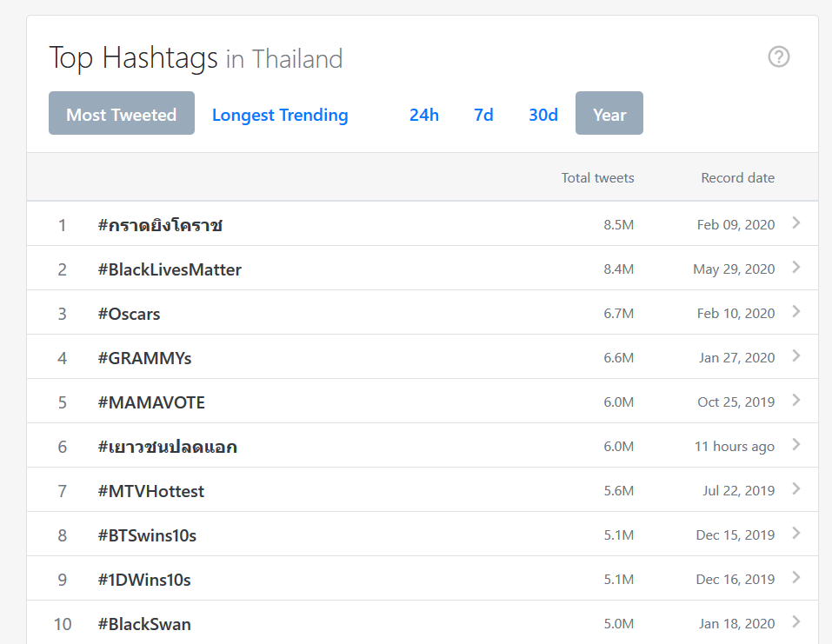Open the #GRAMMYs hashtag
This screenshot has height=644, width=832.
click(x=144, y=358)
